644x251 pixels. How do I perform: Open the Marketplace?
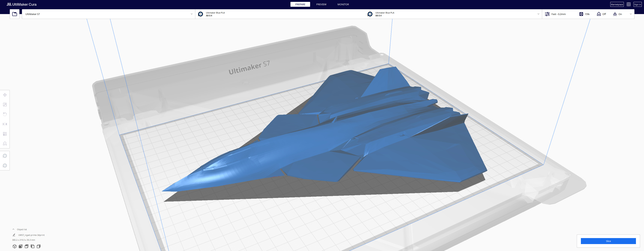pyautogui.click(x=617, y=4)
